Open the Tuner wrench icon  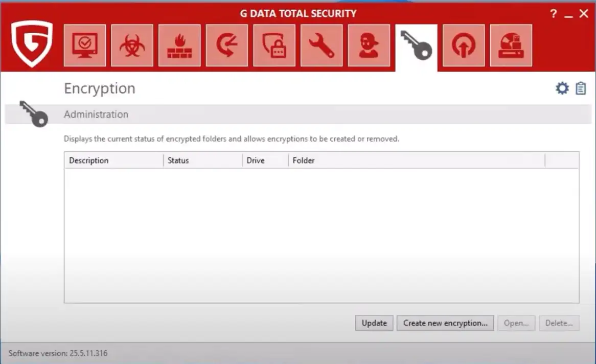click(322, 45)
